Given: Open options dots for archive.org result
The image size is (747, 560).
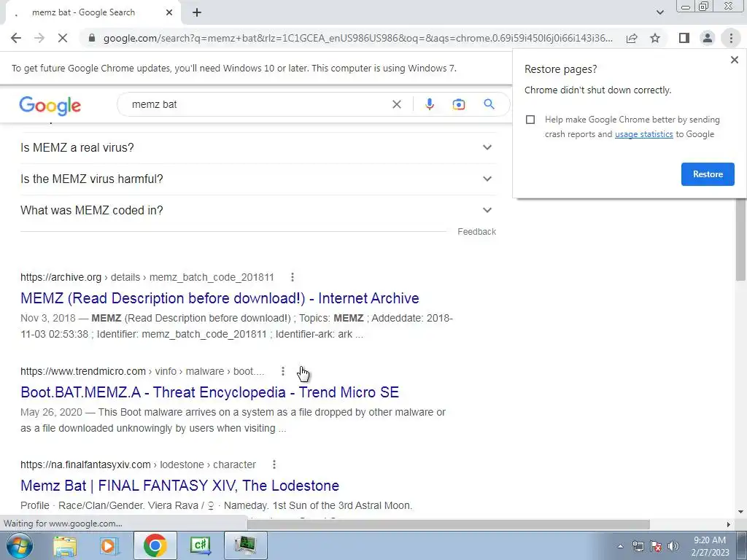Looking at the screenshot, I should [293, 277].
